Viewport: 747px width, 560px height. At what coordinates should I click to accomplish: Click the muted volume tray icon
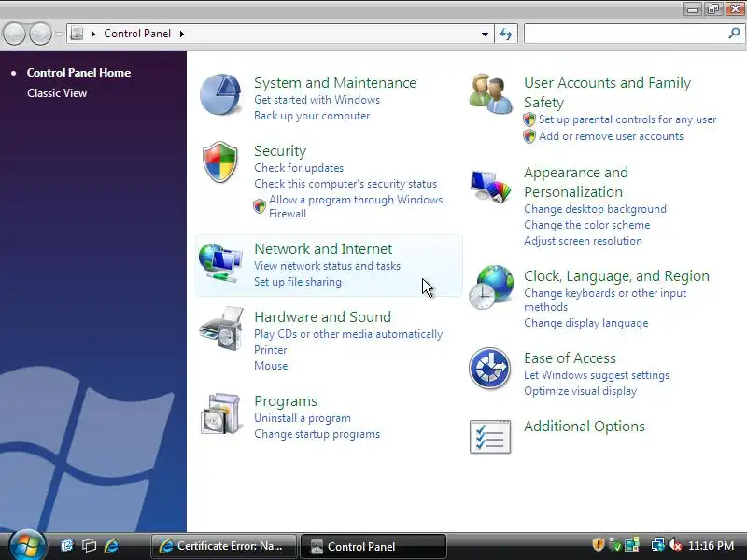675,545
